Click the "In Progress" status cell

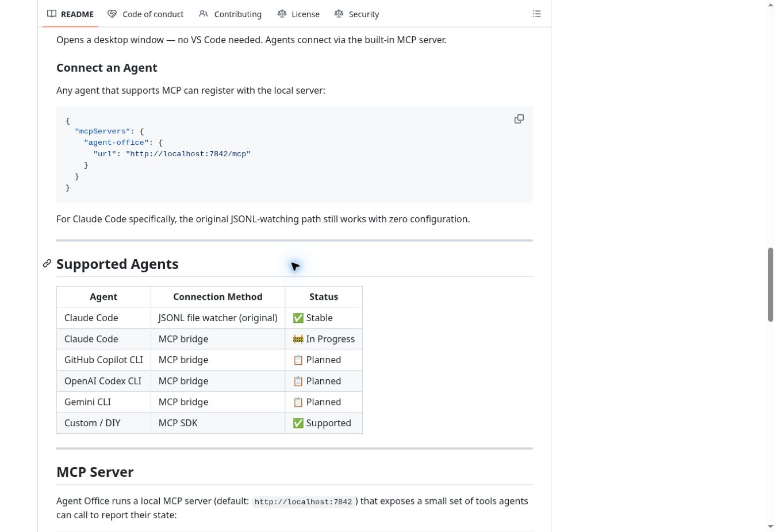pyautogui.click(x=324, y=339)
